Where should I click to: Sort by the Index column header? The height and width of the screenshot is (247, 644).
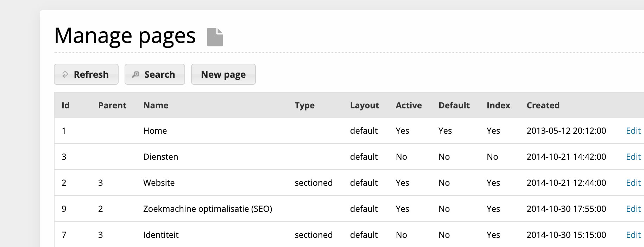[x=498, y=105]
